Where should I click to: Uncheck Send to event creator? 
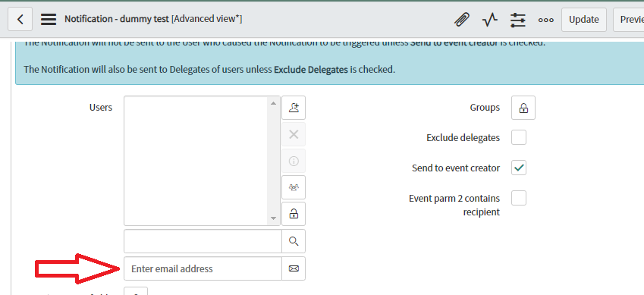coord(519,168)
